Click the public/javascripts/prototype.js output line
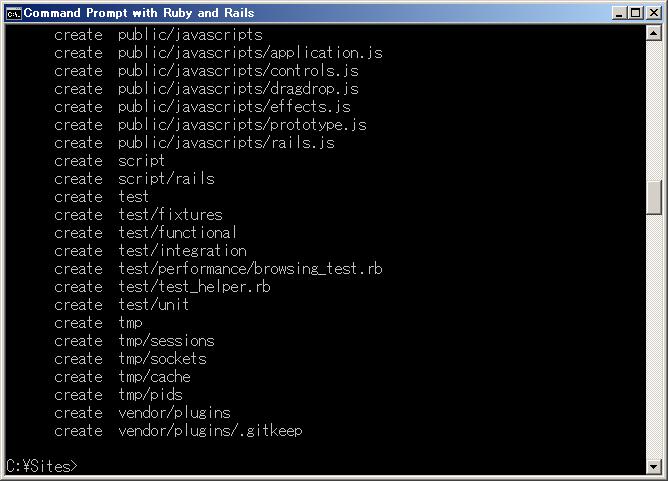The height and width of the screenshot is (481, 668). pos(210,124)
